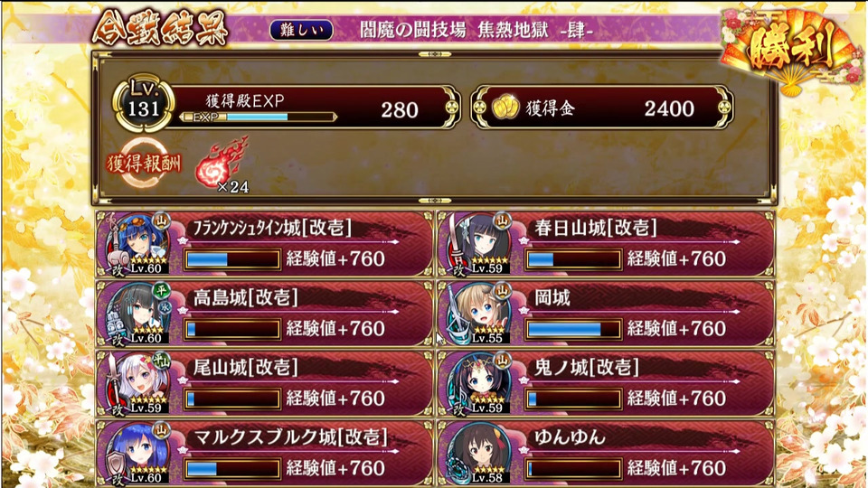This screenshot has height=488, width=868.
Task: Click the 鬼ノ城[改壱] character portrait
Action: [478, 383]
